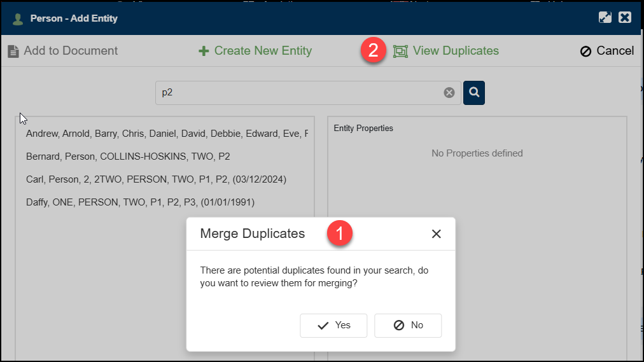The image size is (644, 362).
Task: Click the Add to Document toolbar option
Action: click(63, 51)
